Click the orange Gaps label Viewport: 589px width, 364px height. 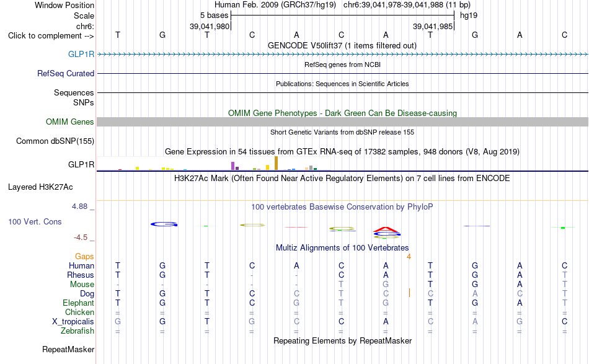click(x=84, y=256)
